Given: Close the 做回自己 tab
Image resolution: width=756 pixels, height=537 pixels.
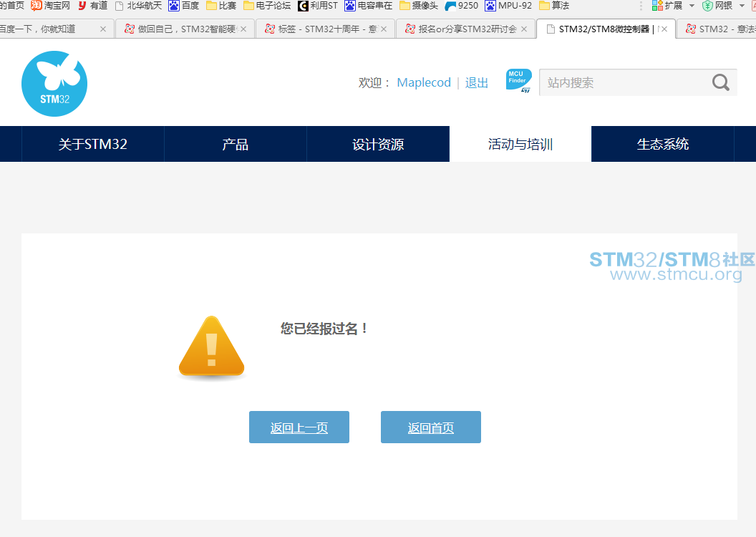Looking at the screenshot, I should (x=243, y=29).
